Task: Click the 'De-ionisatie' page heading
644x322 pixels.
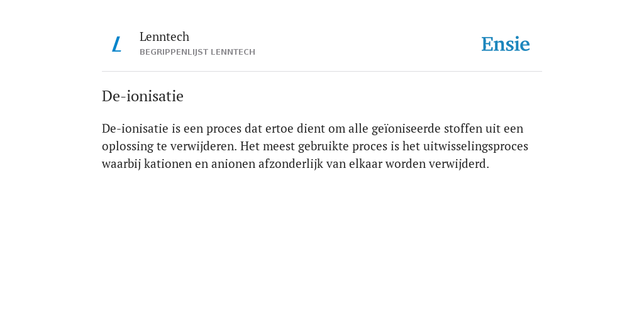Action: pos(143,96)
